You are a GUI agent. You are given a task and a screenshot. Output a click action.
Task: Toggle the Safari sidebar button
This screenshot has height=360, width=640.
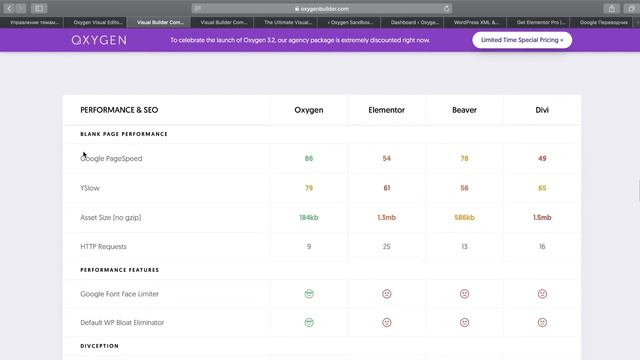(x=39, y=8)
